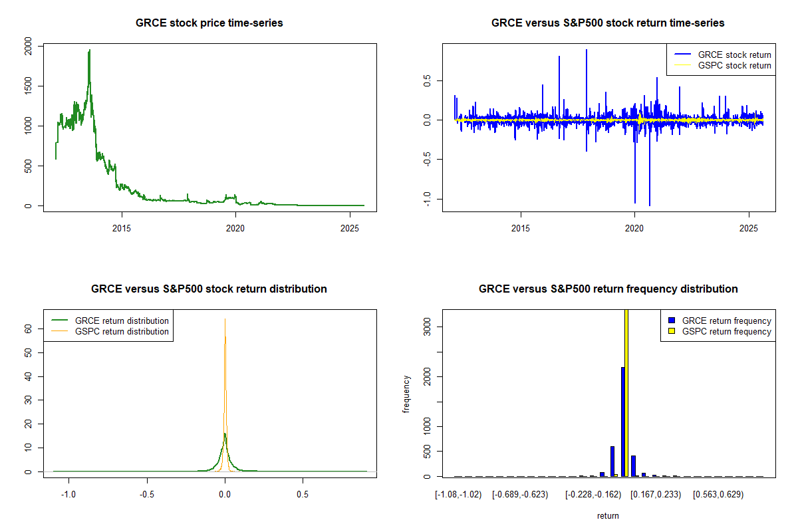Click the GRCE stock price time-series title

point(209,23)
